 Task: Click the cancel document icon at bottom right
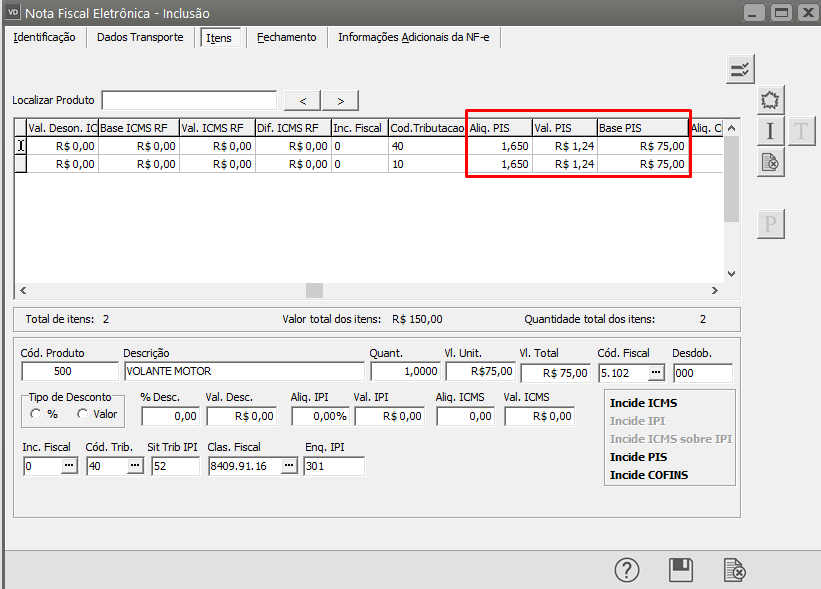pyautogui.click(x=735, y=570)
